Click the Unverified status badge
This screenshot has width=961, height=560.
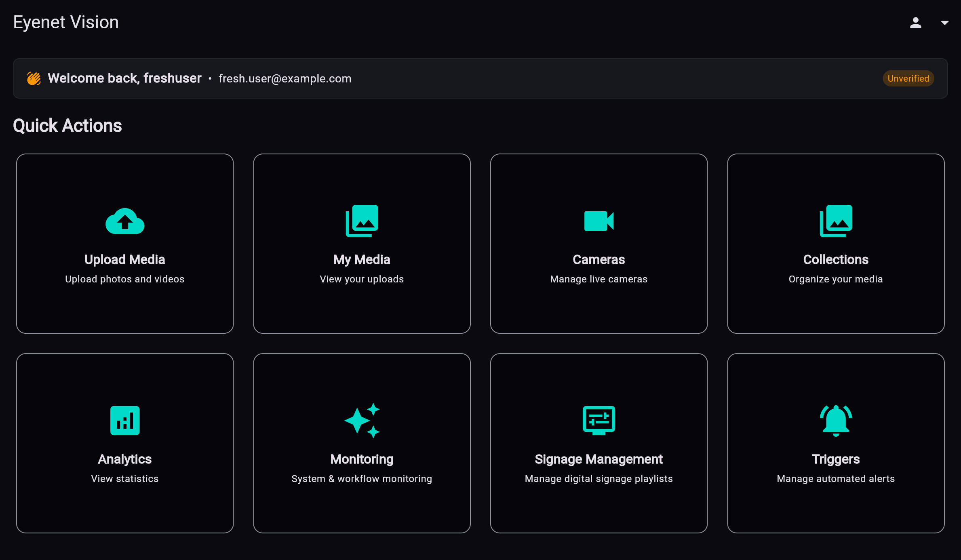pyautogui.click(x=908, y=78)
